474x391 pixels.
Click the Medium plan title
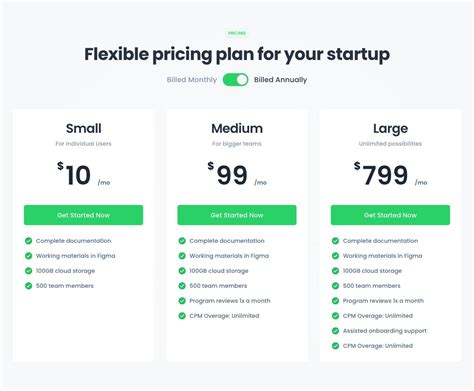click(237, 128)
